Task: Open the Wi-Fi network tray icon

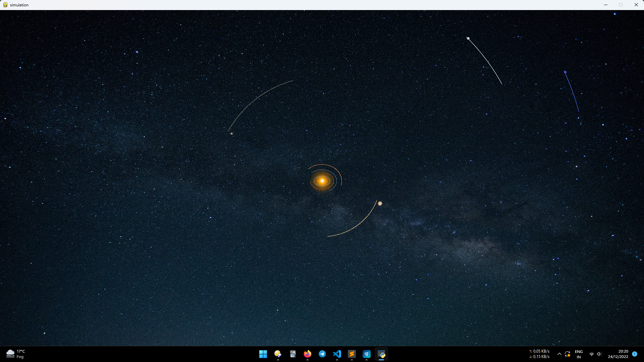Action: (592, 354)
